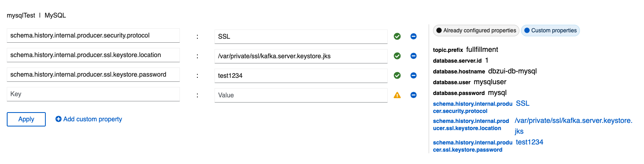Click green check icon beside SSL value
The image size is (644, 164).
tap(397, 36)
